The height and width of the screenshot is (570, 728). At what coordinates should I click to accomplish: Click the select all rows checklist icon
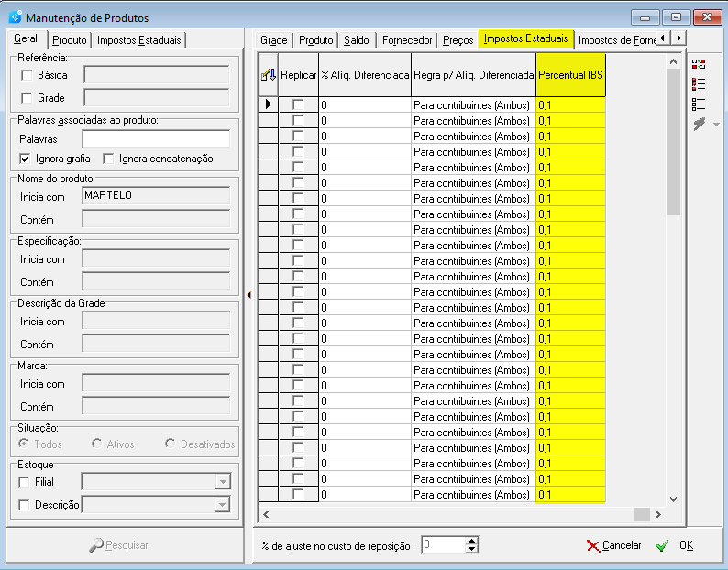point(699,84)
